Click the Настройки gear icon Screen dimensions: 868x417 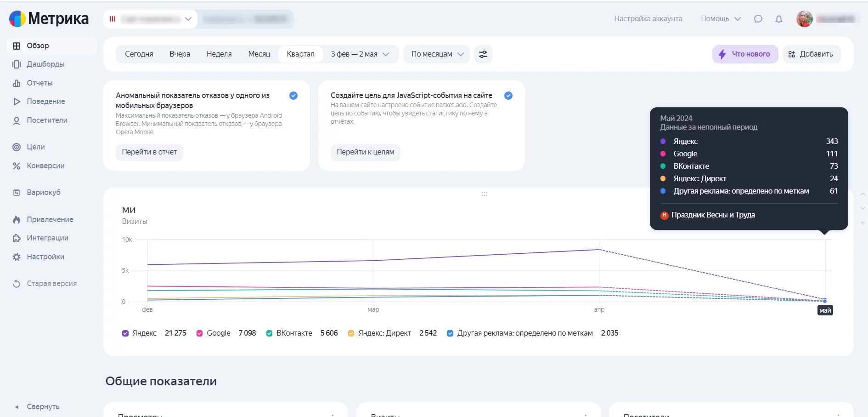(x=17, y=257)
